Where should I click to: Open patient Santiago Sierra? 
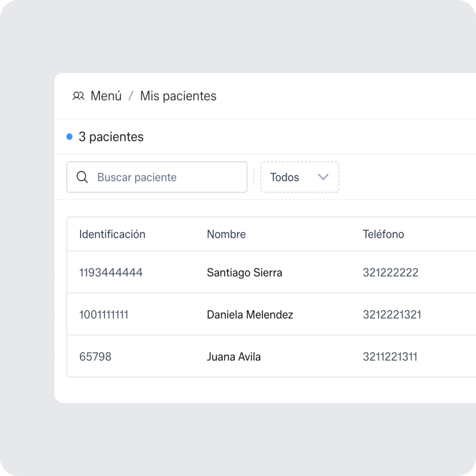[x=244, y=273]
